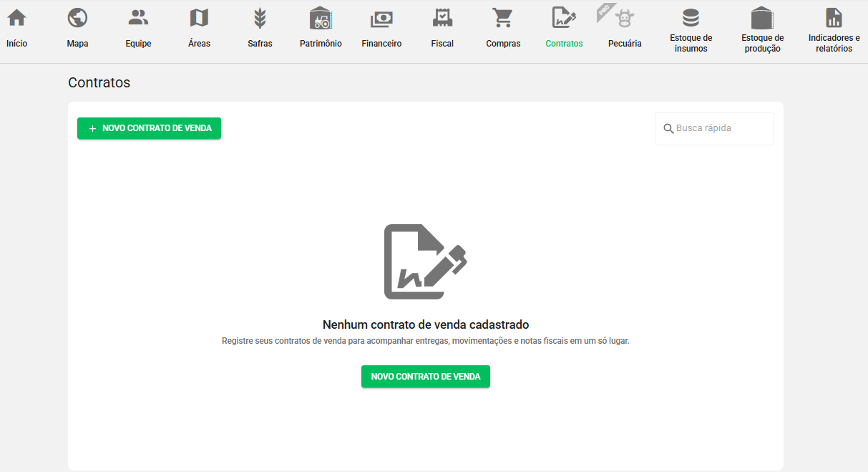868x472 pixels.
Task: Click the Safras wheat icon
Action: coord(260,18)
